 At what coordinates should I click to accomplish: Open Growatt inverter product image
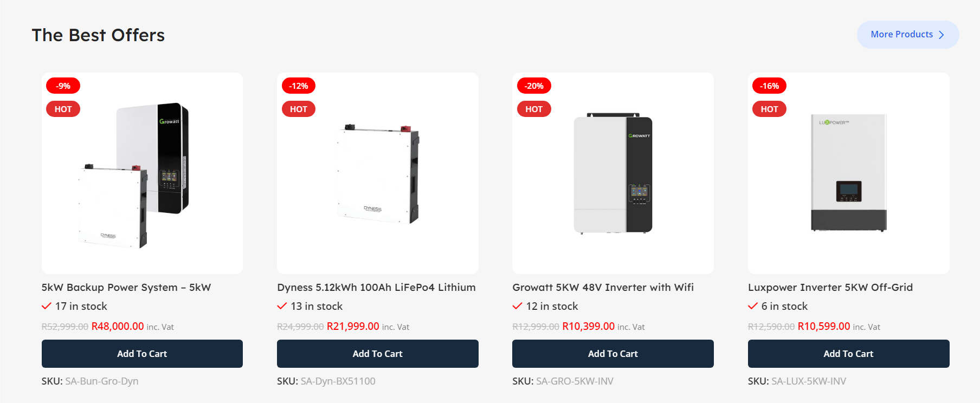pyautogui.click(x=613, y=173)
